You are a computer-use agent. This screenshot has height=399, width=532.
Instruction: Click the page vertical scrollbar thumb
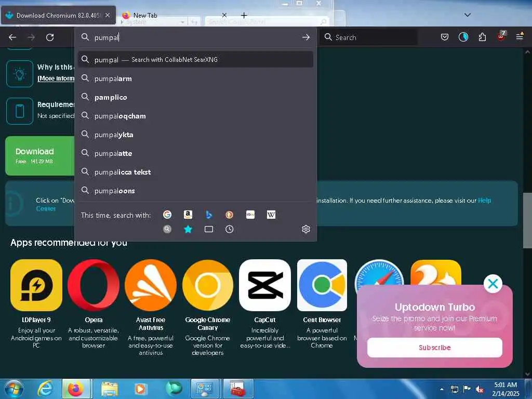527,220
